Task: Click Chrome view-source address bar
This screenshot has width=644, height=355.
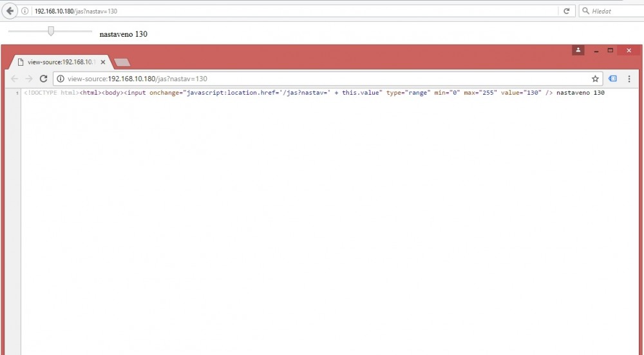Action: (322, 79)
